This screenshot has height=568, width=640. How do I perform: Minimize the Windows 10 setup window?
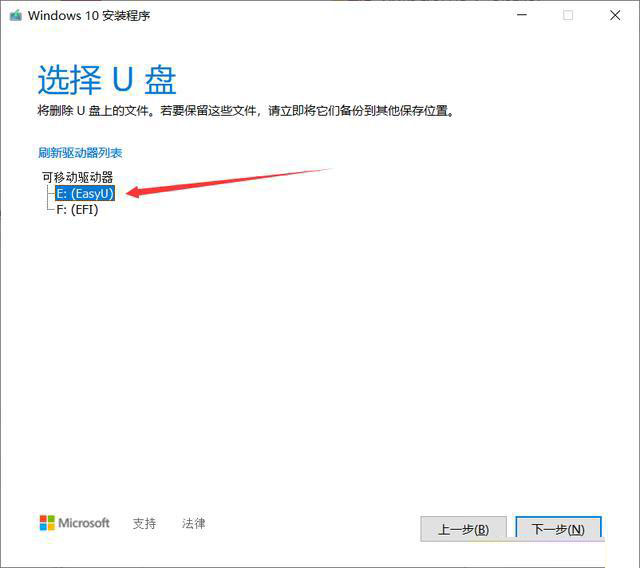522,16
